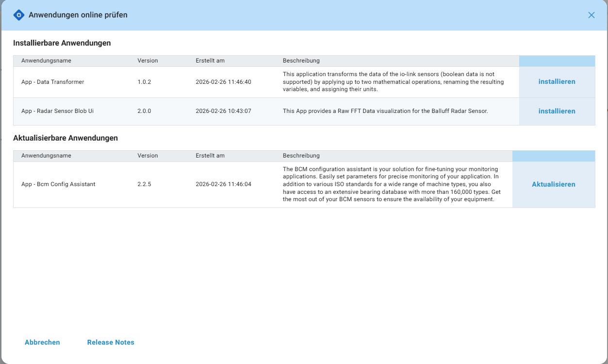Install the Data Transformer app
Image resolution: width=608 pixels, height=364 pixels.
point(557,82)
